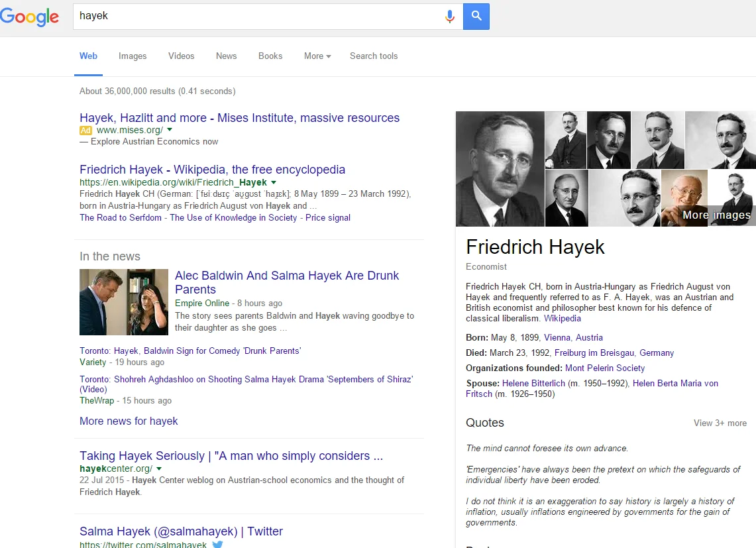Open The Road to Serfdom sitelink

pos(121,217)
